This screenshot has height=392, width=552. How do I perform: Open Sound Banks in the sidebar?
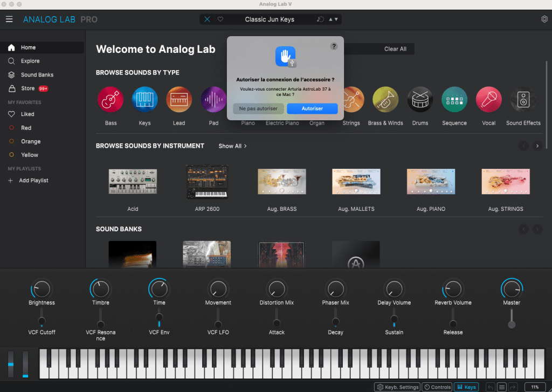click(37, 75)
